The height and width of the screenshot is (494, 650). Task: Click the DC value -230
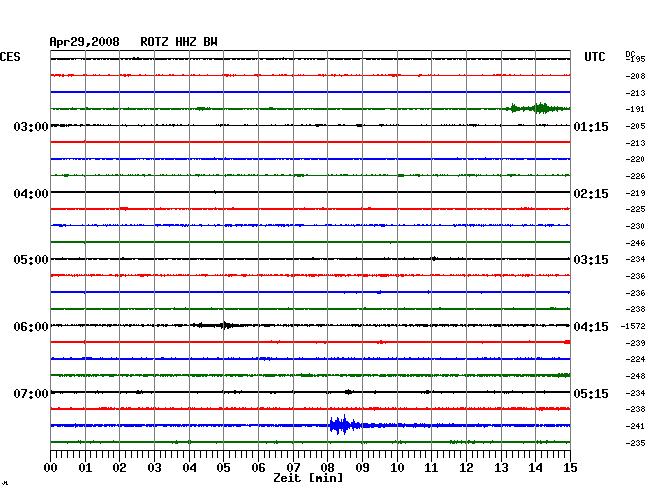coord(635,226)
